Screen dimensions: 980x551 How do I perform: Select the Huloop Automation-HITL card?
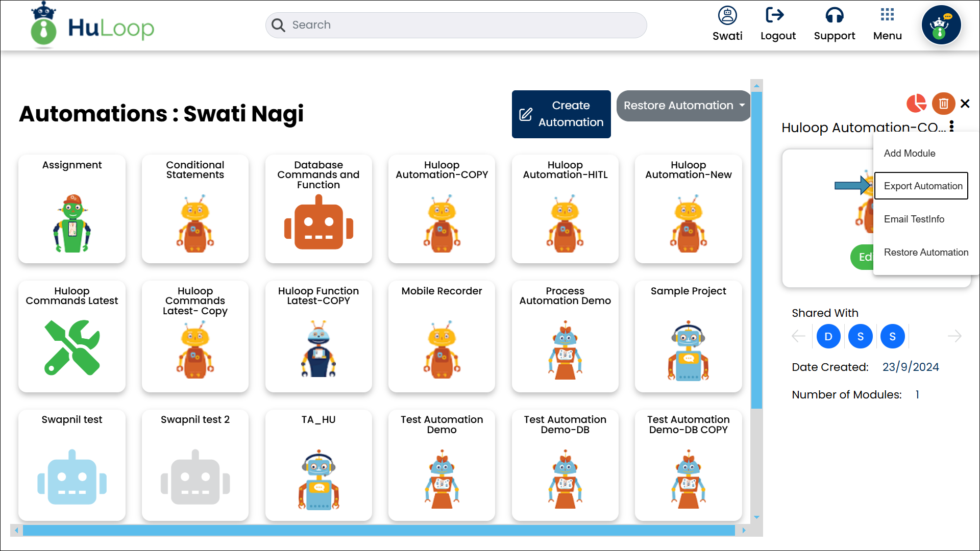point(565,209)
